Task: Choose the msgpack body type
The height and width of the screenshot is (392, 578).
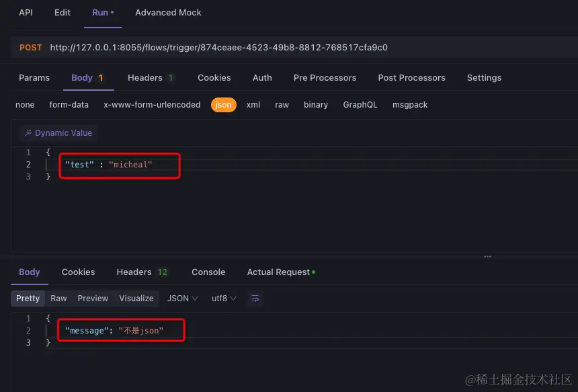Action: click(x=410, y=105)
